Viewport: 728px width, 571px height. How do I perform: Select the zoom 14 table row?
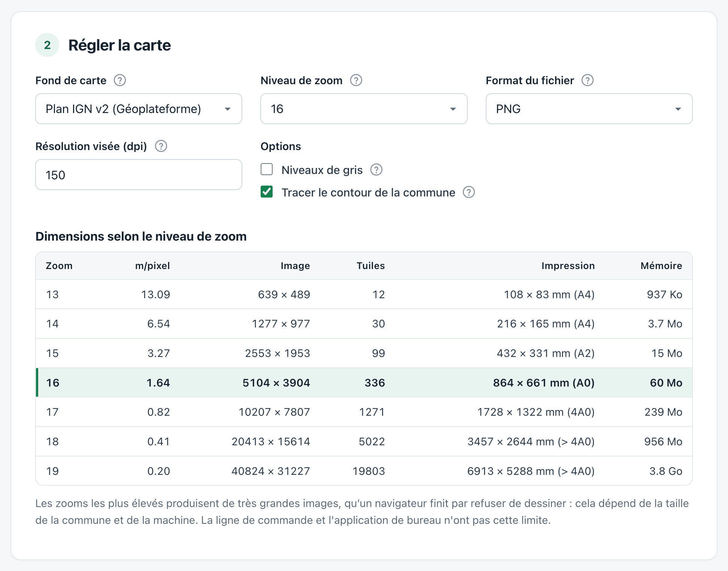(364, 324)
